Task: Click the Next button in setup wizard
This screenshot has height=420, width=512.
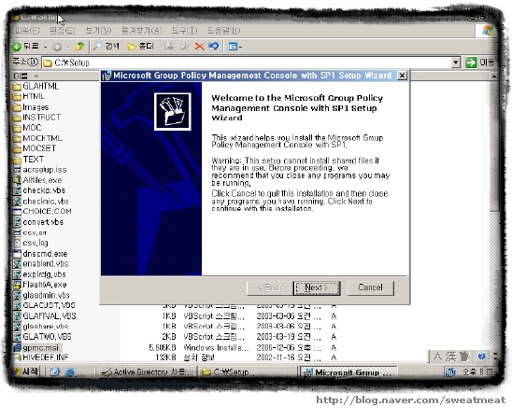Action: [317, 288]
